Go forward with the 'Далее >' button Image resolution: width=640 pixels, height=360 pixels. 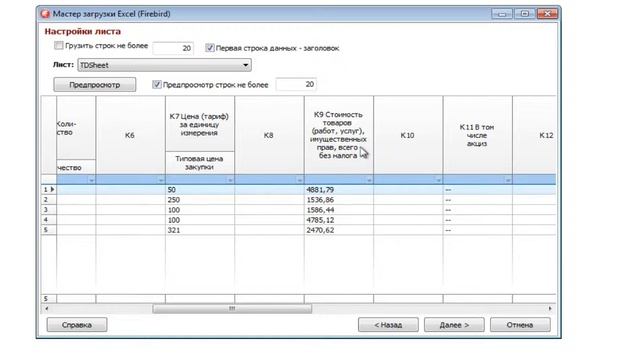point(454,325)
